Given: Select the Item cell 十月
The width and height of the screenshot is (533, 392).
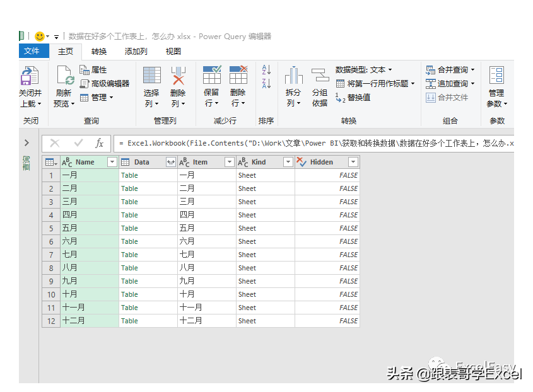Looking at the screenshot, I should pyautogui.click(x=207, y=294).
